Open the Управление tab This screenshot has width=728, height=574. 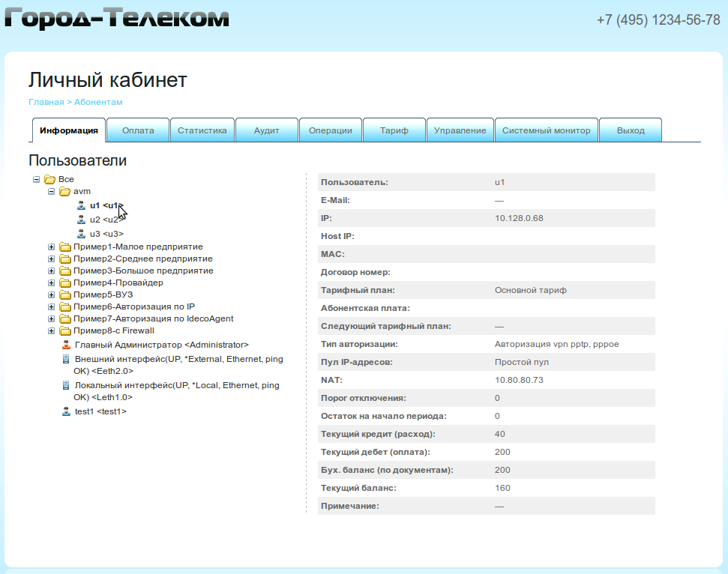pyautogui.click(x=460, y=130)
